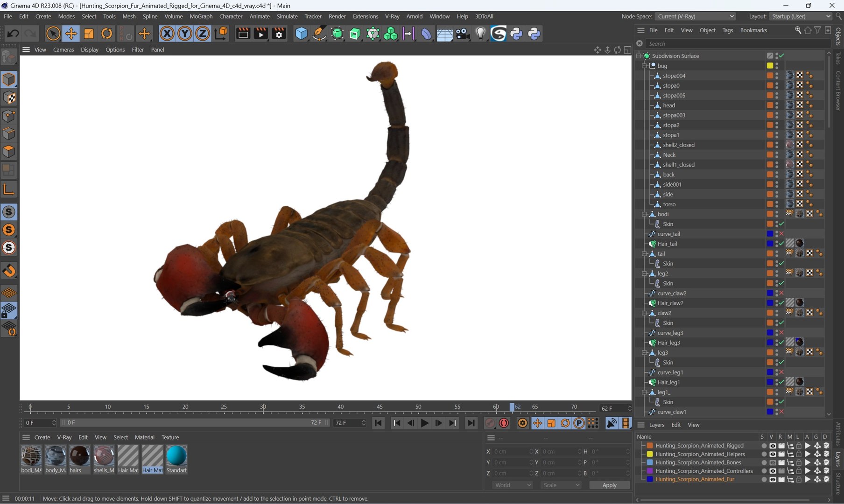
Task: Open the World coordinate system dropdown
Action: [513, 485]
